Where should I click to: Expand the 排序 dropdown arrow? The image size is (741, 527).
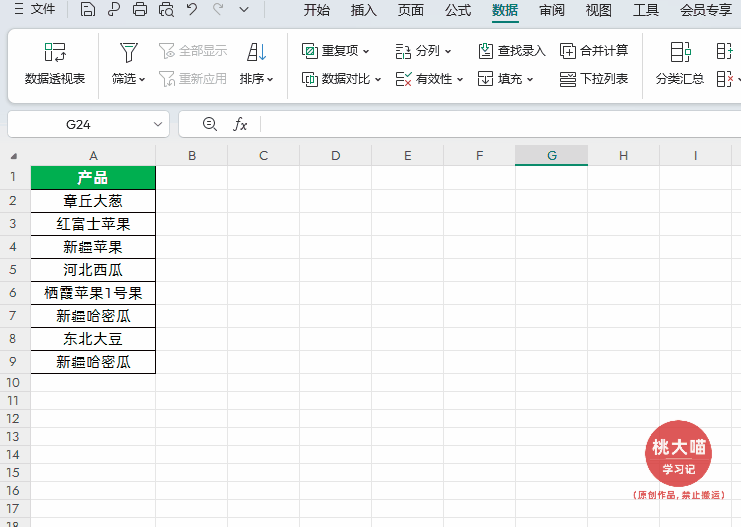[270, 79]
